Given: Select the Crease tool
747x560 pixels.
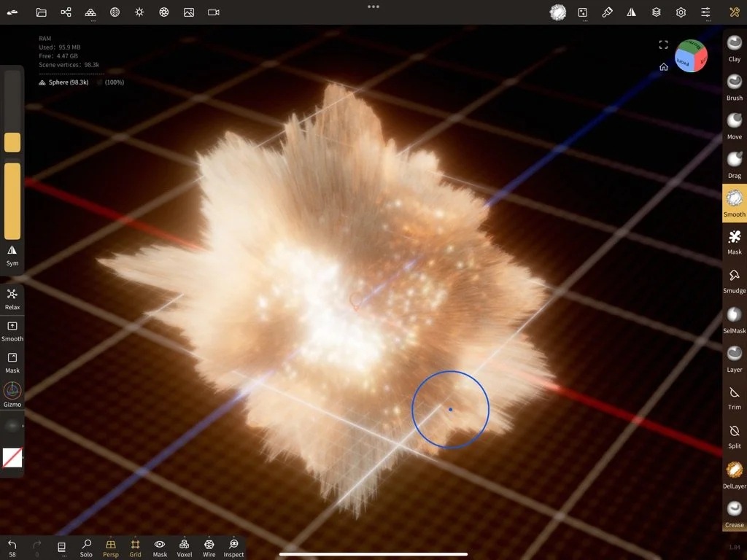Looking at the screenshot, I should click(x=734, y=514).
